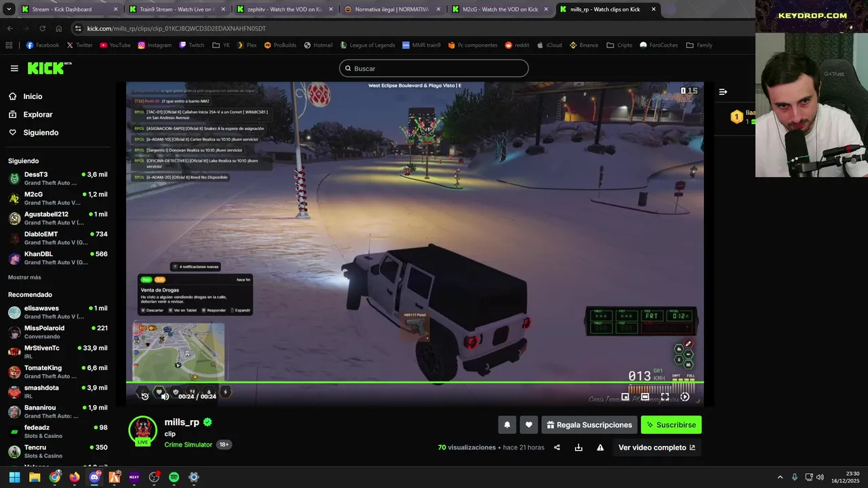Open the Windows Start menu
The image size is (868, 488).
(14, 477)
